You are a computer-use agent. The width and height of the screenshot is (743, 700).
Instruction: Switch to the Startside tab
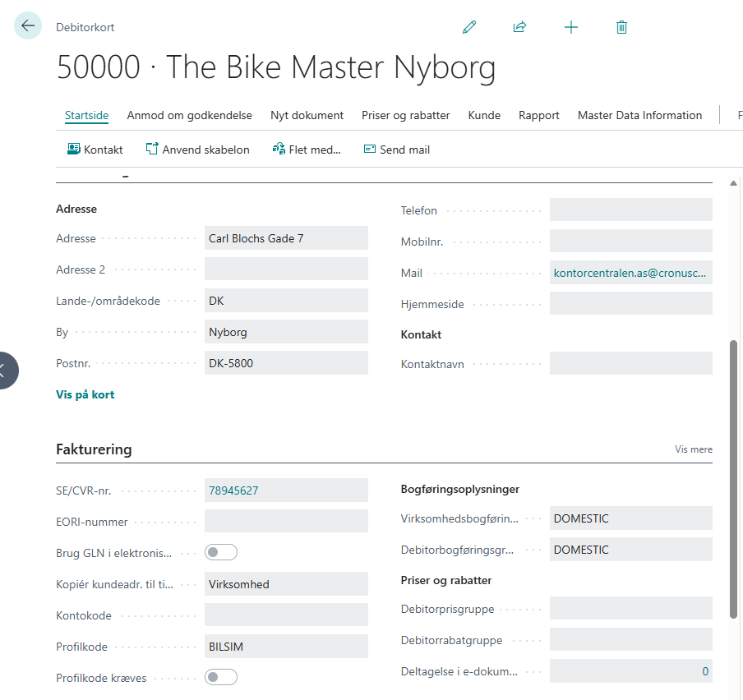(87, 115)
